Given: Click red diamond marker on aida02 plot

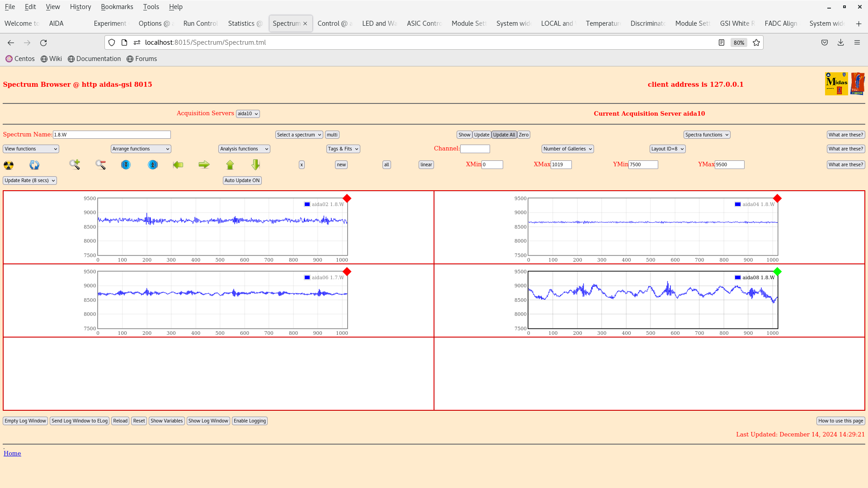Looking at the screenshot, I should pyautogui.click(x=347, y=198).
